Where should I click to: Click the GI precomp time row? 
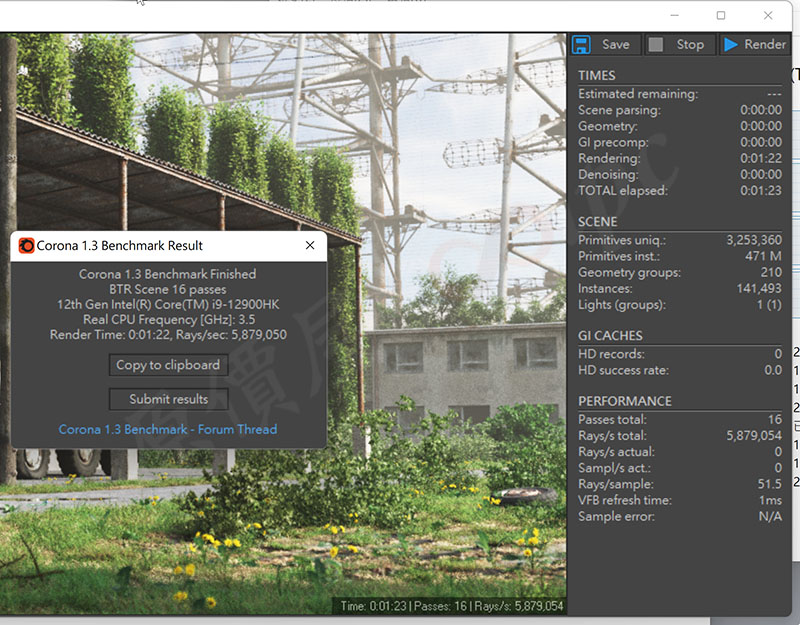[680, 142]
